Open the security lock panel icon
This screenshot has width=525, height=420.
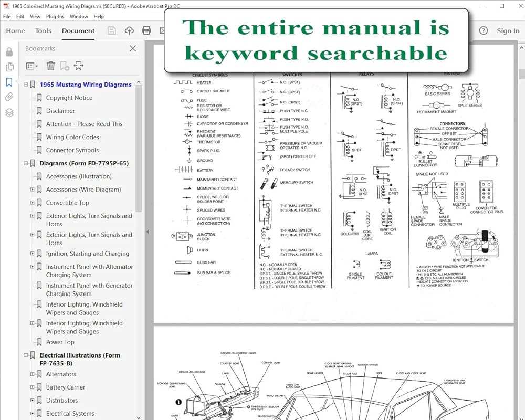(x=9, y=51)
